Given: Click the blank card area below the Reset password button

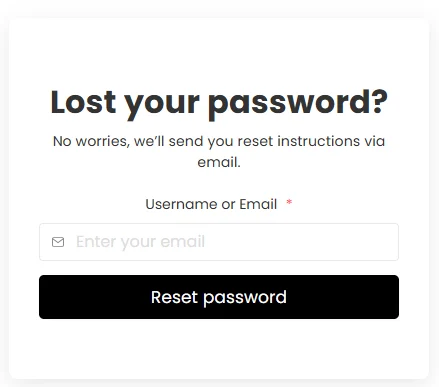Looking at the screenshot, I should pos(219,348).
